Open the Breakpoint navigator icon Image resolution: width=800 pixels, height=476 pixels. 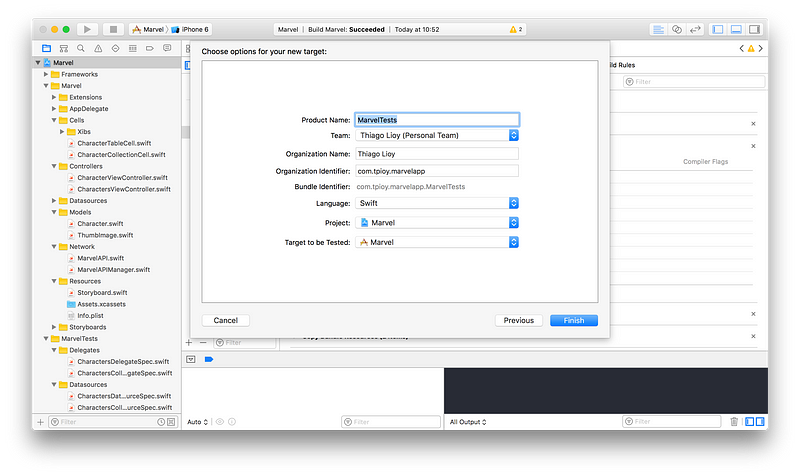149,48
